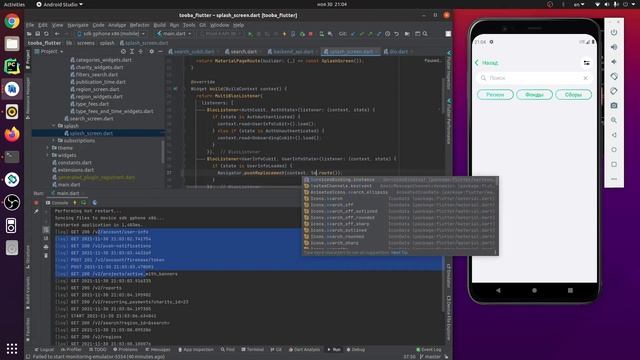Rotate emulator right with second rotate icon
This screenshot has width=640, height=360.
coord(614,91)
